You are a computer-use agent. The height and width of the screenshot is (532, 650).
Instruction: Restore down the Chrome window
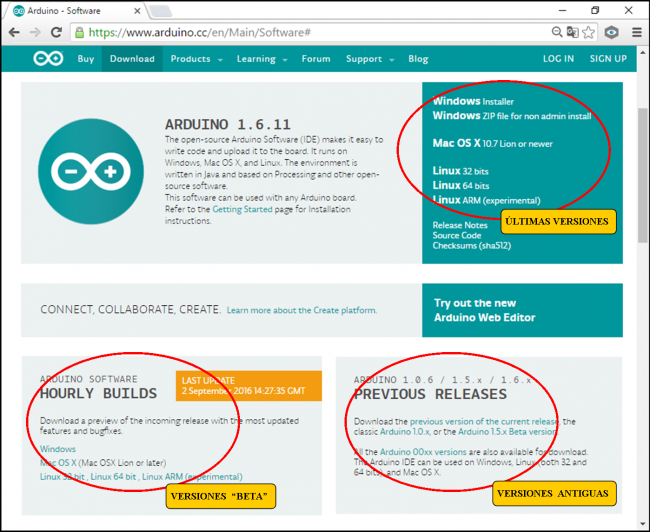[595, 10]
